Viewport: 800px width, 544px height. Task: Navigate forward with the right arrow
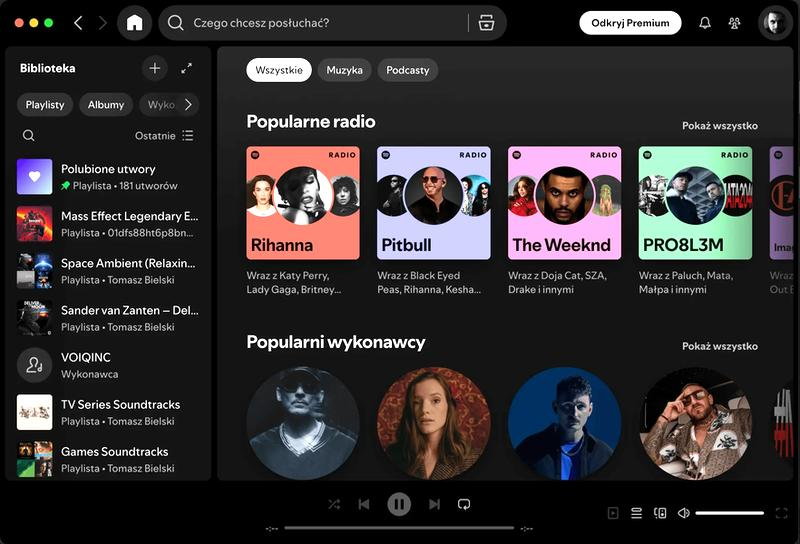tap(103, 23)
